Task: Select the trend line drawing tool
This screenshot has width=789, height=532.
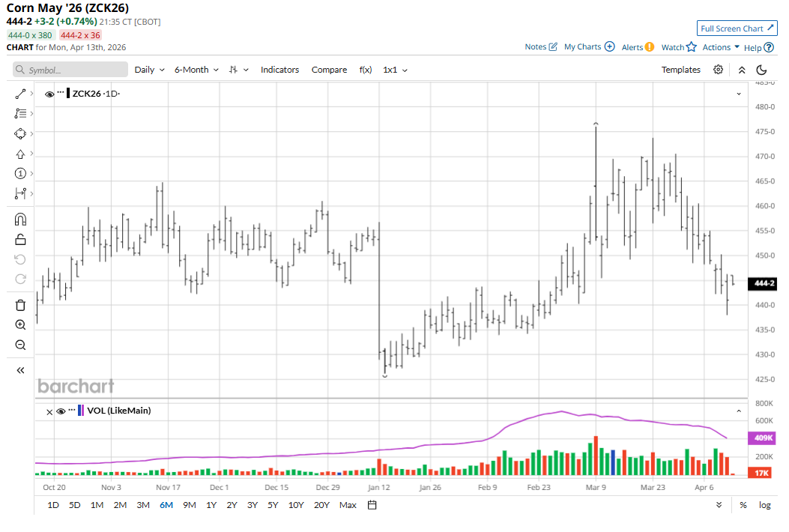Action: (20, 94)
